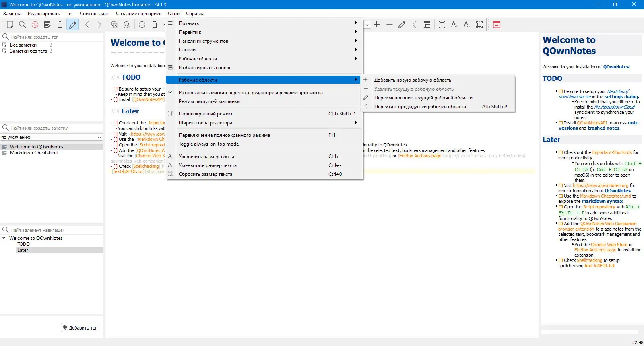Tick the 'Check Spellchecking' checkbox in preview

pos(561,260)
